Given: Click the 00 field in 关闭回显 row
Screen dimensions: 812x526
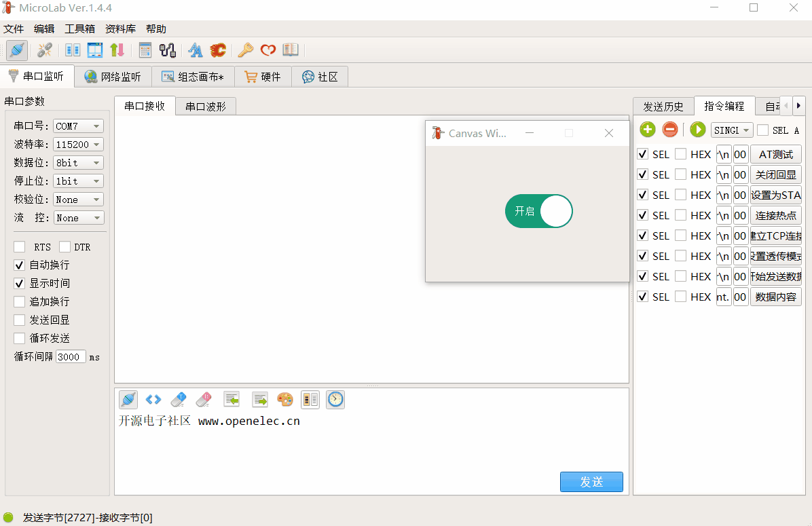Looking at the screenshot, I should click(x=741, y=174).
